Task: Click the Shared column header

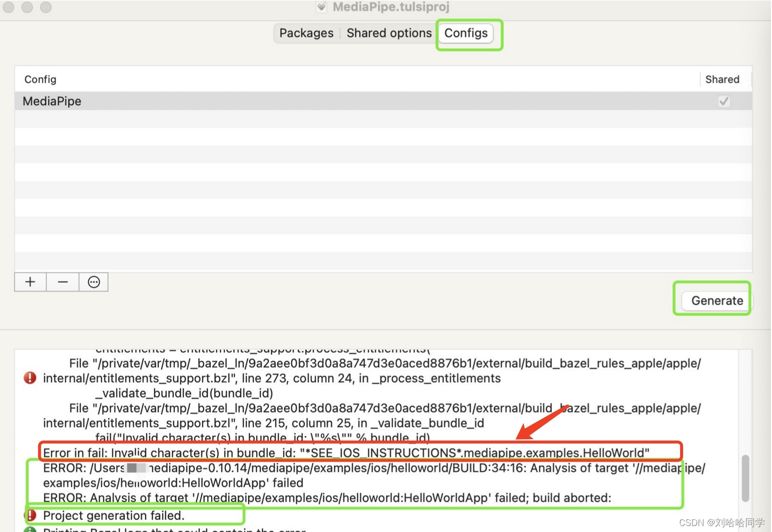Action: click(722, 79)
